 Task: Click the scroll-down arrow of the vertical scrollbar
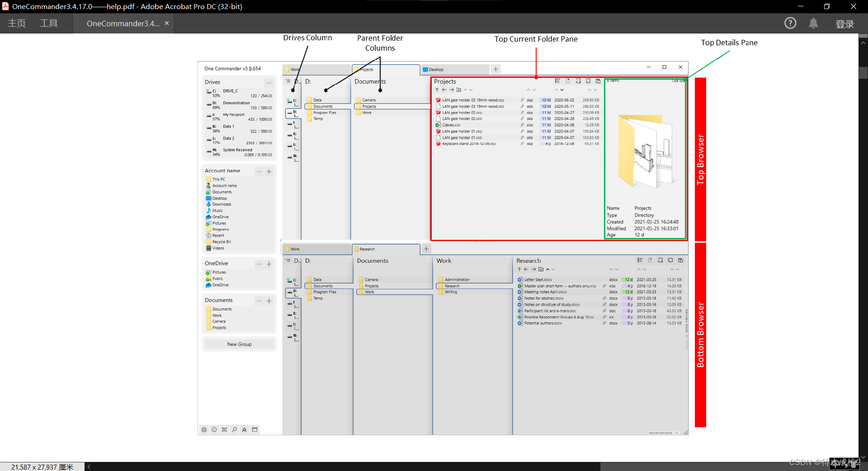coord(863,457)
